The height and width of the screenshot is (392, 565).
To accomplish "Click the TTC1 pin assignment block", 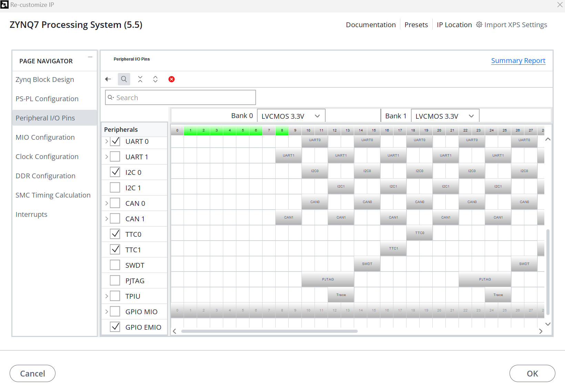I will point(393,248).
